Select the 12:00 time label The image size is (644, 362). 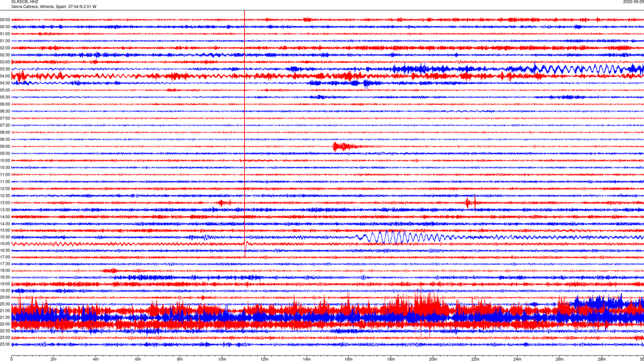[5, 189]
